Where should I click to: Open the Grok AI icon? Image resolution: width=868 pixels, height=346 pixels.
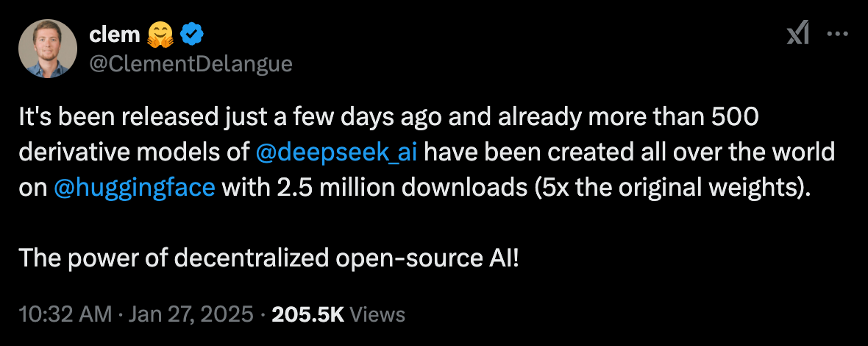point(798,34)
